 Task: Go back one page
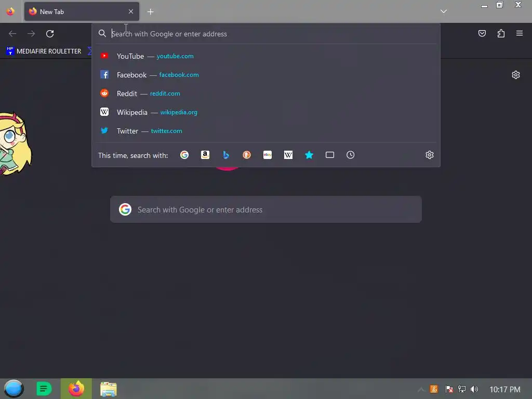click(12, 34)
